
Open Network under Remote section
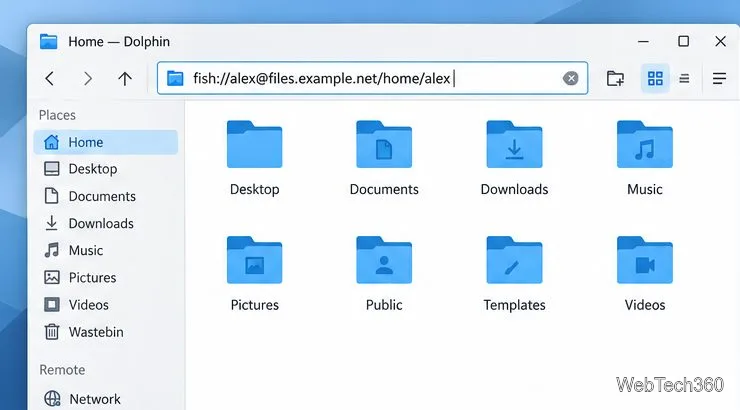(x=106, y=399)
